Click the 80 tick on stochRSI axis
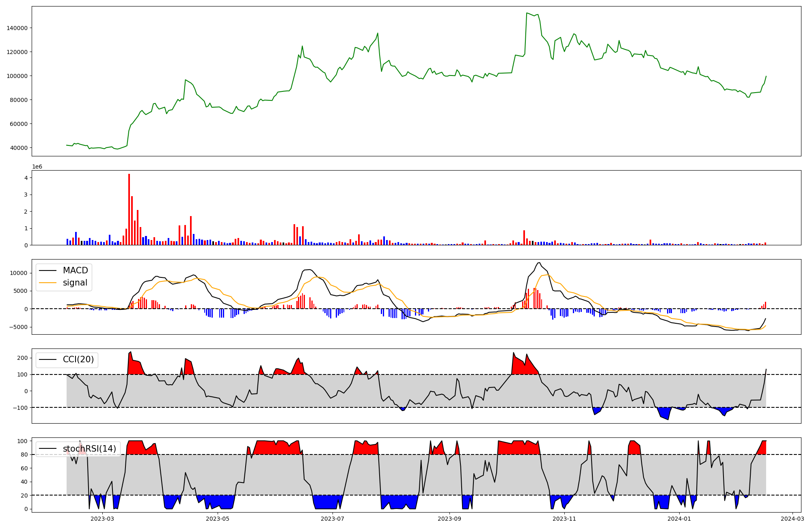The image size is (812, 528). pyautogui.click(x=24, y=454)
